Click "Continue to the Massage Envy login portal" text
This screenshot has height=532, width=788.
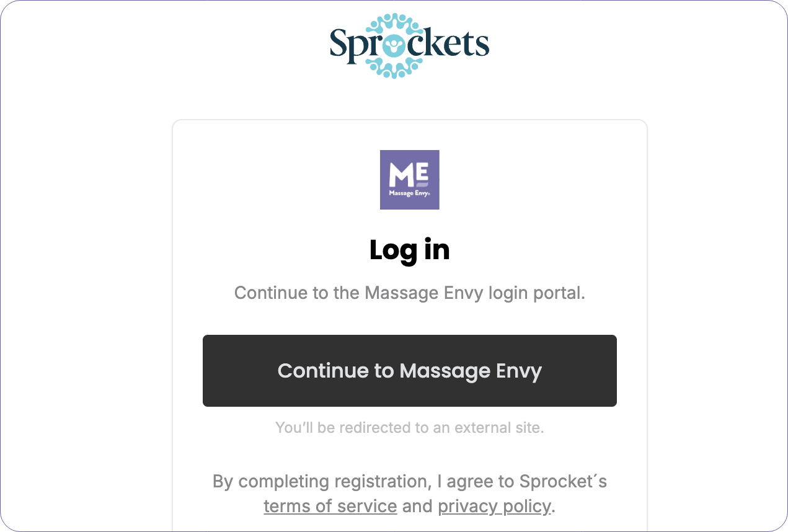[x=410, y=293]
